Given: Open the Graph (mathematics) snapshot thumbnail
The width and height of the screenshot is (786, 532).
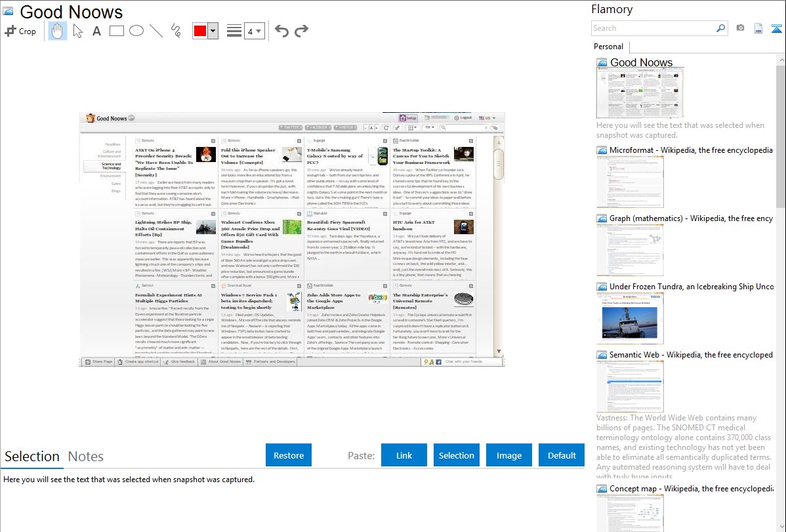Looking at the screenshot, I should (630, 250).
